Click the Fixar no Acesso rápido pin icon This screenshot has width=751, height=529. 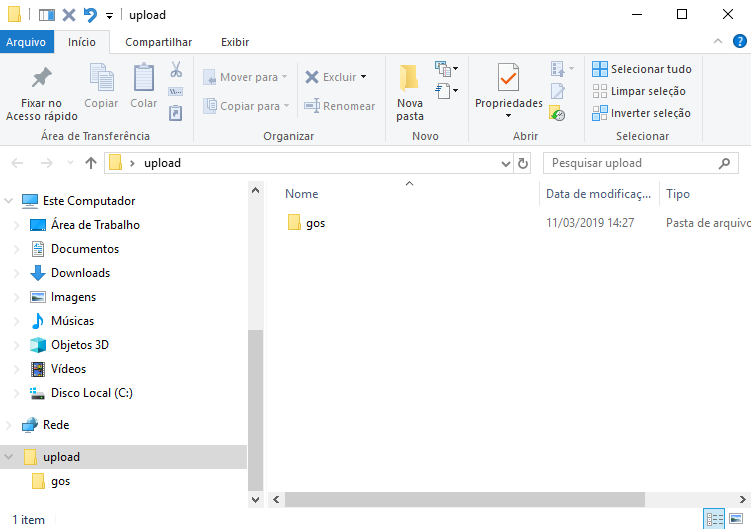(42, 77)
